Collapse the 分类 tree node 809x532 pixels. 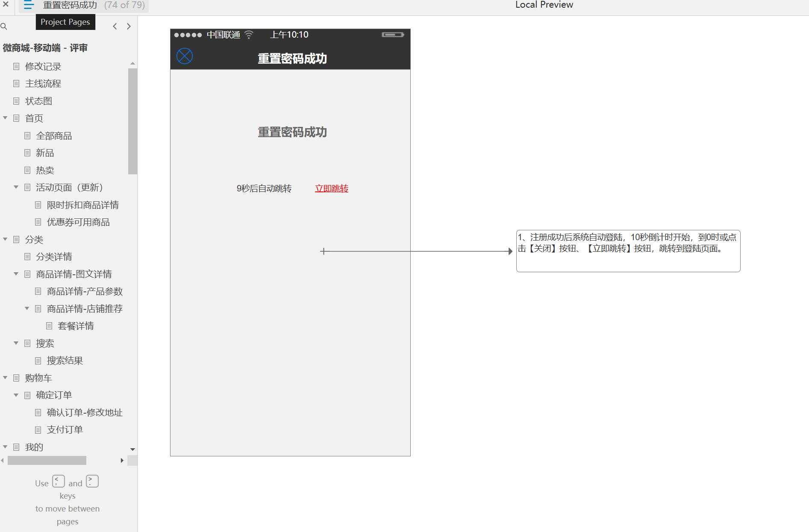pyautogui.click(x=5, y=240)
